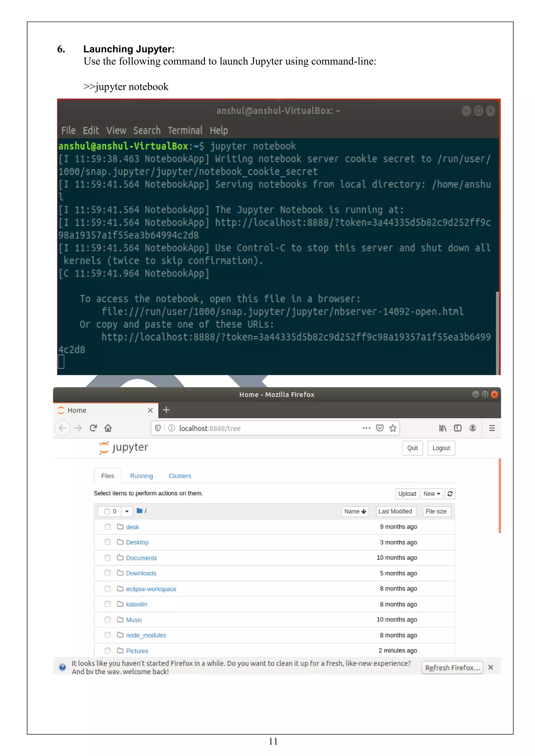This screenshot has width=535, height=756.
Task: Bookmark this page with star icon
Action: click(x=393, y=428)
